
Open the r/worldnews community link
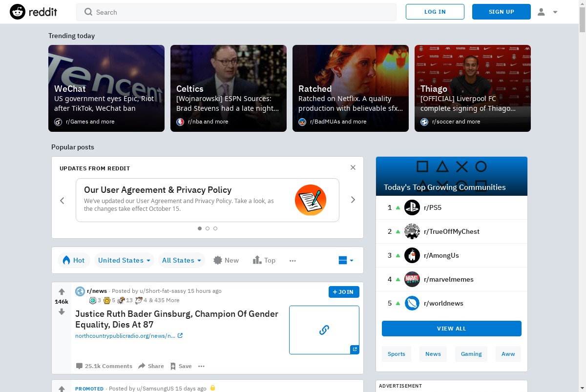click(443, 303)
